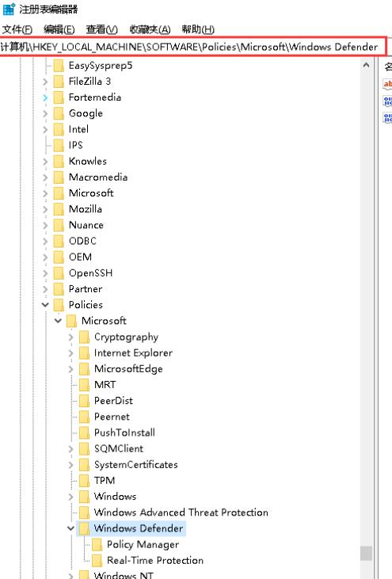Viewport: 392px width, 579px height.
Task: Click the first binary DWORD value icon
Action: tap(387, 101)
